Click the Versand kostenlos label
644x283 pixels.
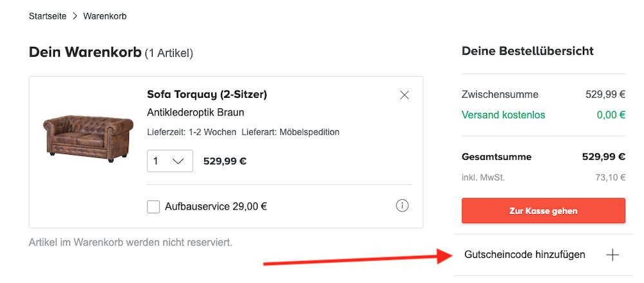(503, 115)
